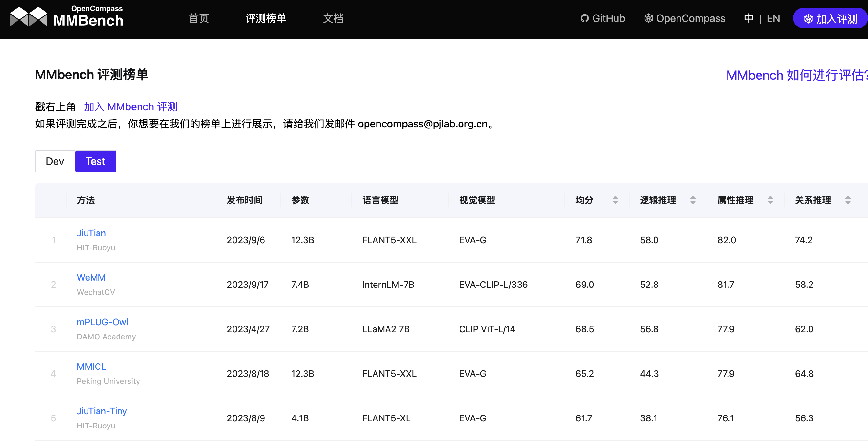Switch language back to 中
The height and width of the screenshot is (442, 868).
pyautogui.click(x=749, y=18)
